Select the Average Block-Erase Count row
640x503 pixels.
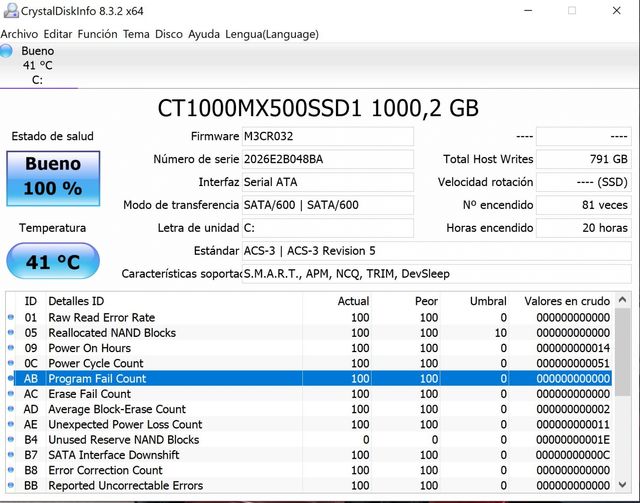tap(309, 409)
